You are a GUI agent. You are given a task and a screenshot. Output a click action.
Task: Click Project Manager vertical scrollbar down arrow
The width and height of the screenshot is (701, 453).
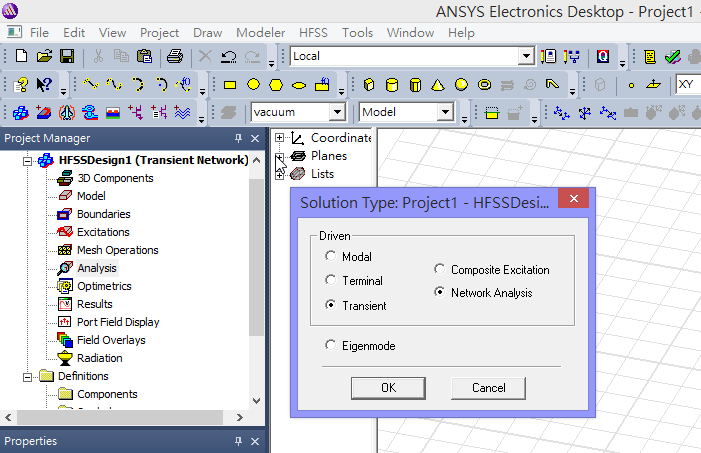pos(257,401)
